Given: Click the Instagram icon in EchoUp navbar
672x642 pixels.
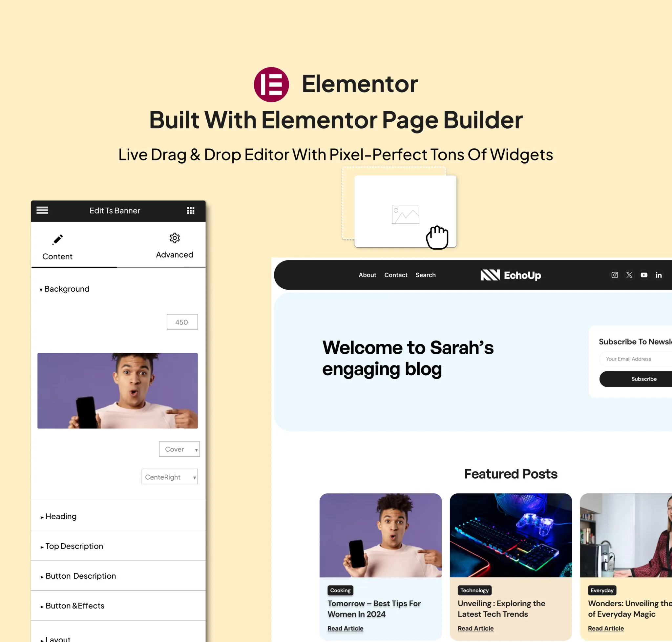Looking at the screenshot, I should tap(614, 275).
